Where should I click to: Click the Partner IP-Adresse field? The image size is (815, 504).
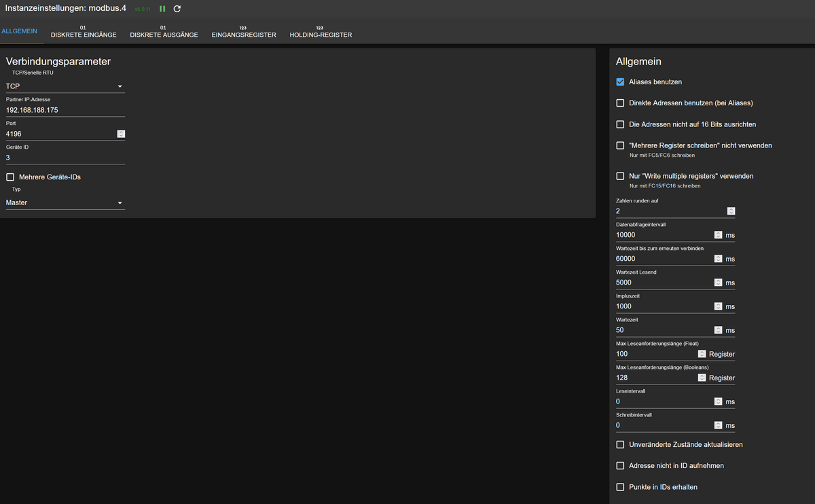point(65,110)
